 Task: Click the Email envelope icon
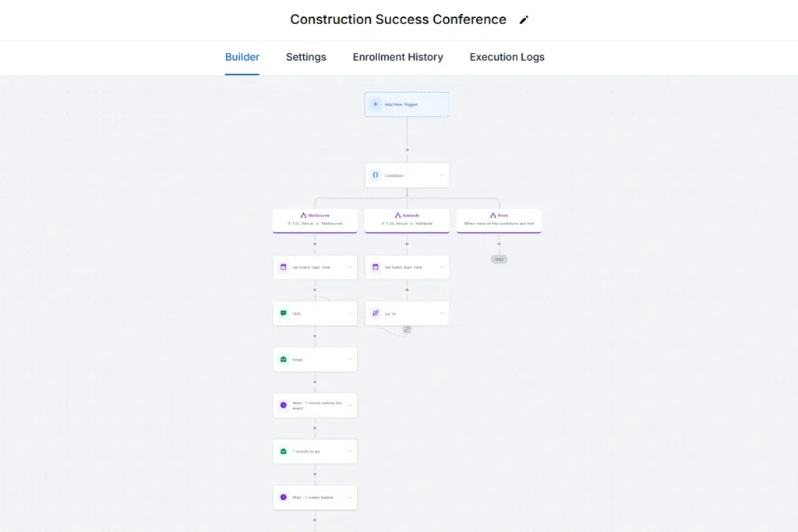point(284,359)
